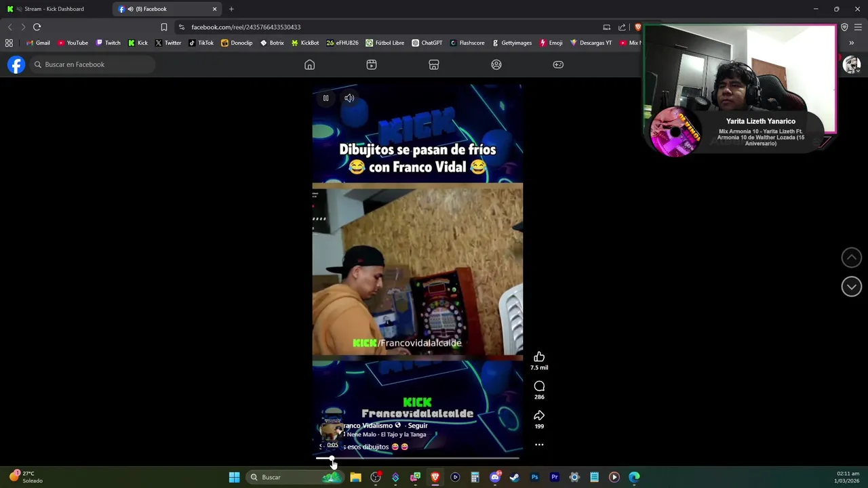Open the browser apps grid icon
This screenshot has height=488, width=868.
(9, 43)
